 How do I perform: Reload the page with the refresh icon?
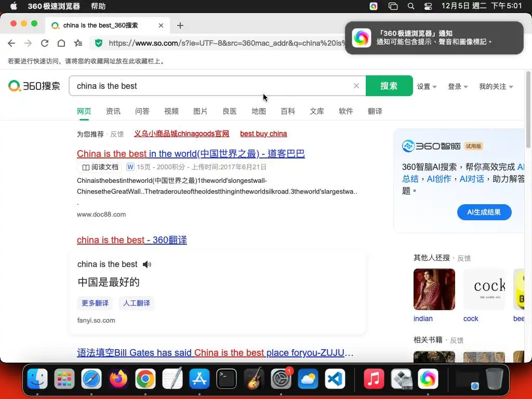(45, 43)
